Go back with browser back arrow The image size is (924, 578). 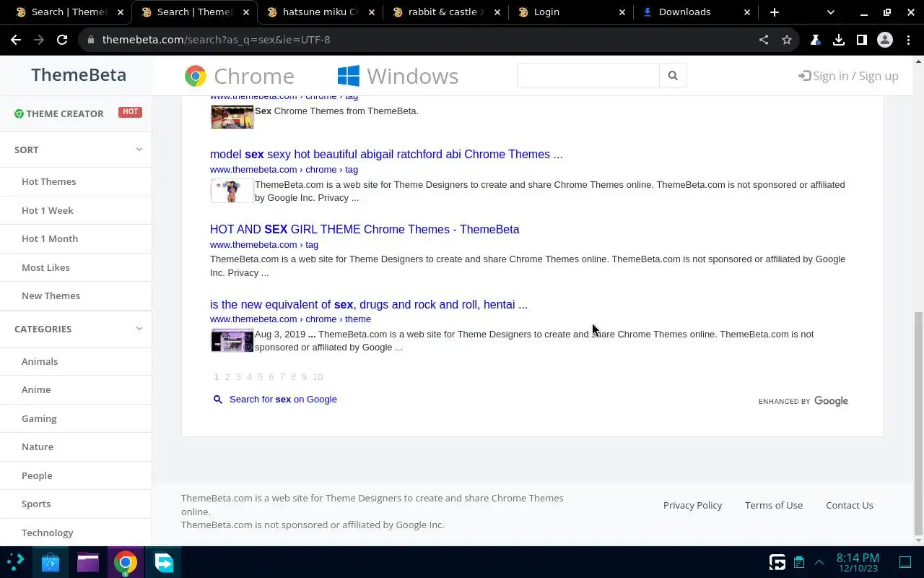(x=16, y=40)
